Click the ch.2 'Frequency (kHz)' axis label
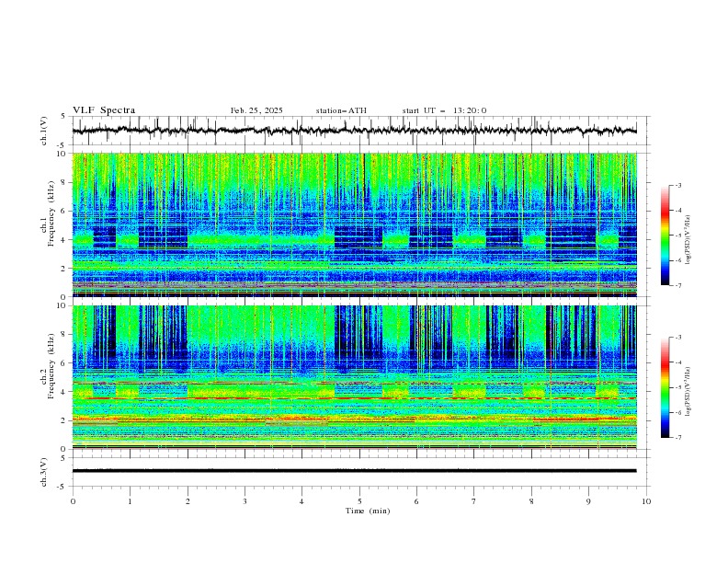 point(51,365)
